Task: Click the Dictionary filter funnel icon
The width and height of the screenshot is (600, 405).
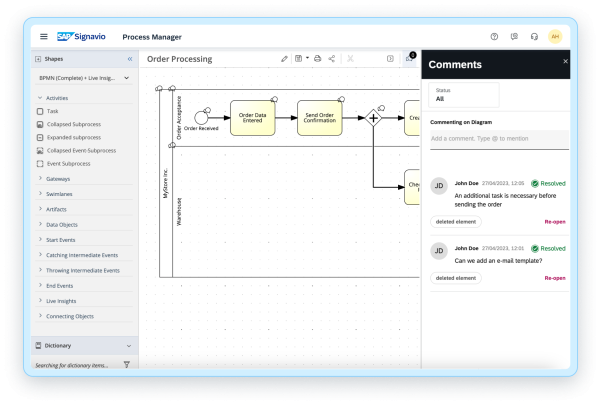Action: point(127,364)
